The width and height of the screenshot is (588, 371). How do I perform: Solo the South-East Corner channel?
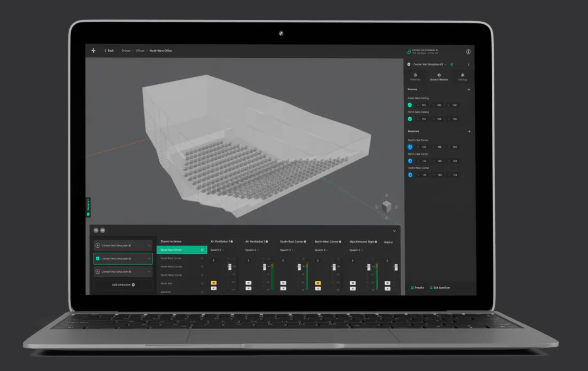pyautogui.click(x=283, y=289)
